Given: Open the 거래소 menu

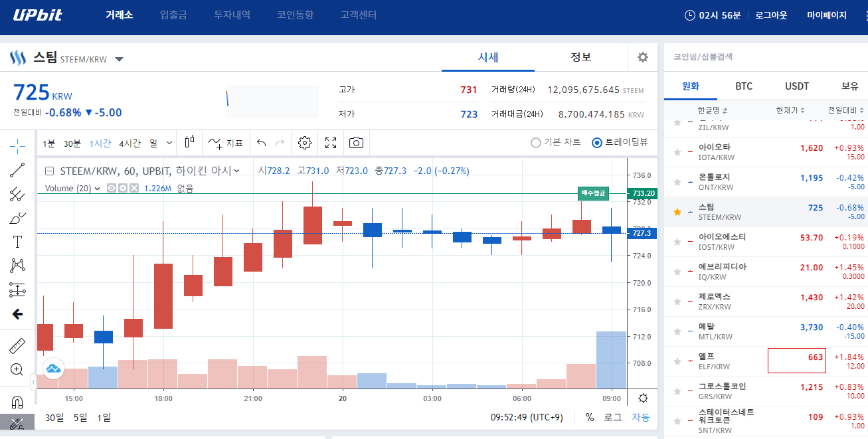Looking at the screenshot, I should (120, 15).
